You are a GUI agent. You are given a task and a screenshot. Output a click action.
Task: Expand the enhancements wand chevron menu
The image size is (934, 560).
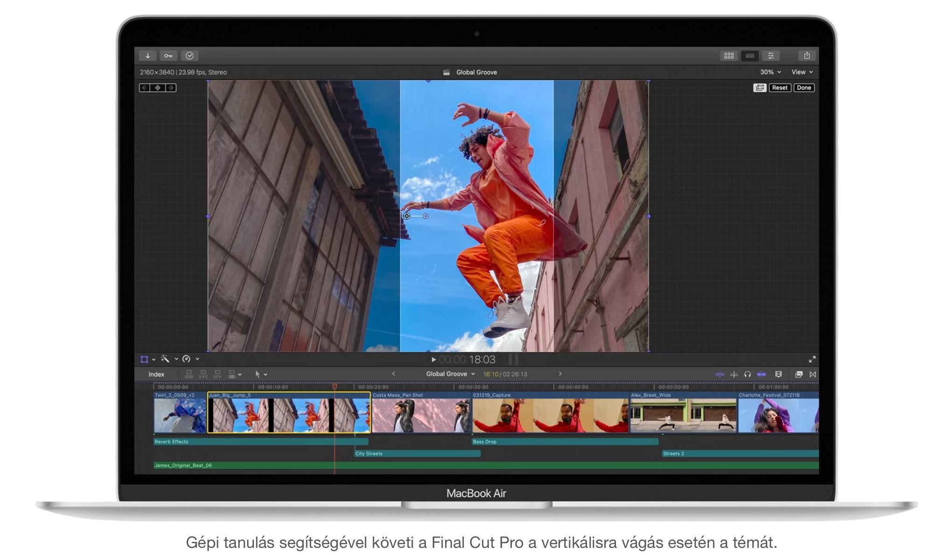177,359
